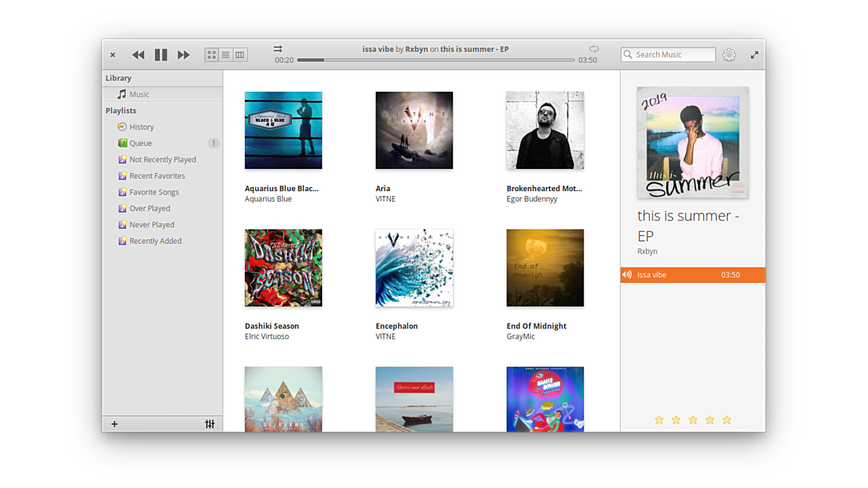This screenshot has width=868, height=488.
Task: Skip to the next track
Action: [184, 55]
